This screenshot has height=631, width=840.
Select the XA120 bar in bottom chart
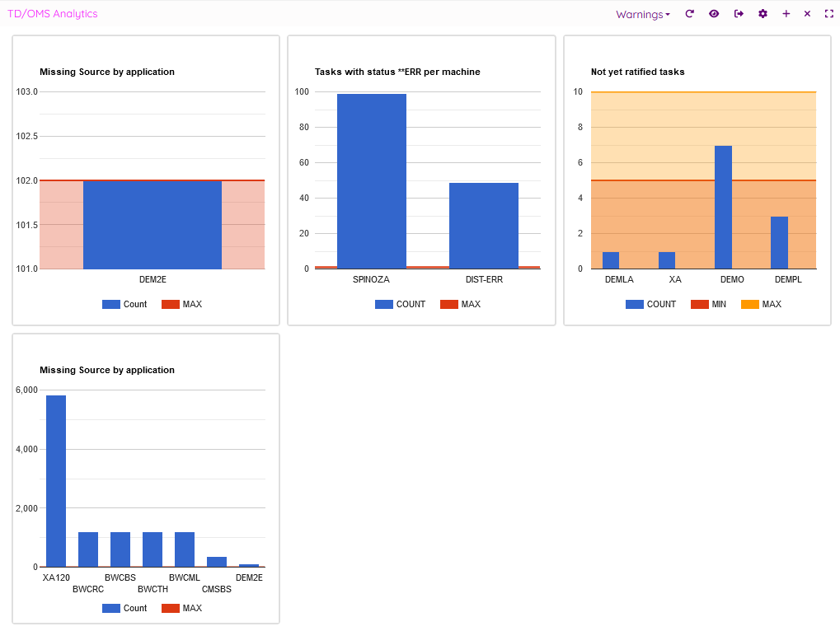56,481
